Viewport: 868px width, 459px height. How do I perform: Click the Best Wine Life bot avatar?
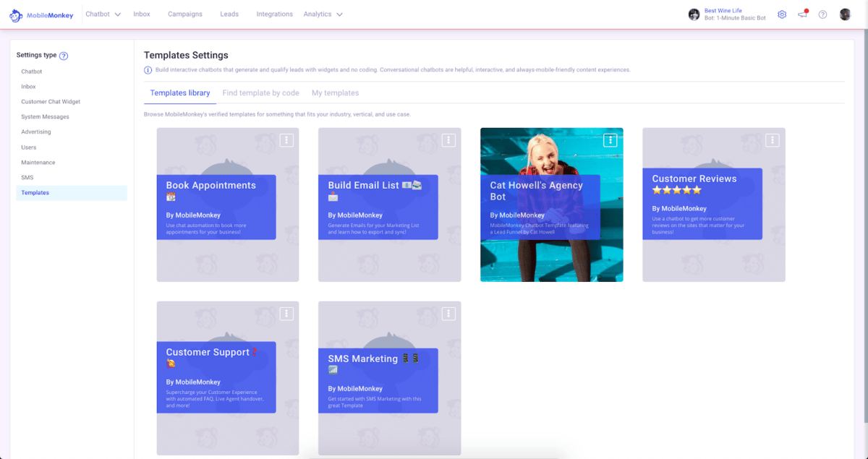point(694,14)
